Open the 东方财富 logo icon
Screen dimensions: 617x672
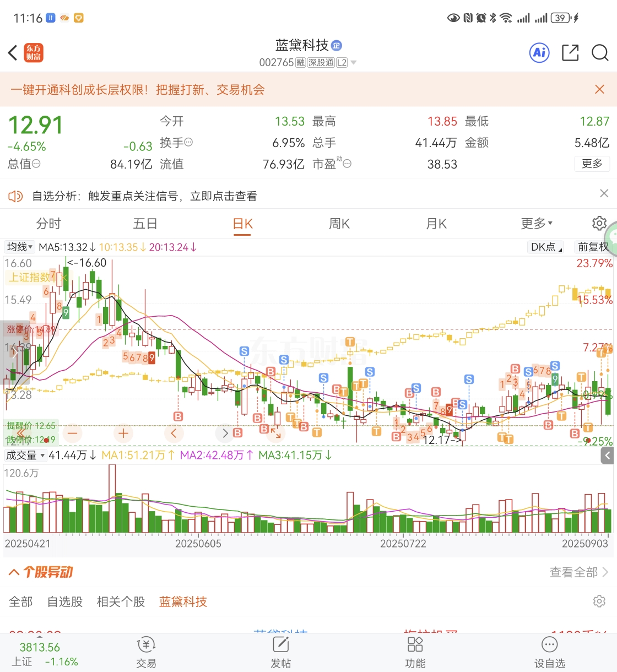(34, 53)
